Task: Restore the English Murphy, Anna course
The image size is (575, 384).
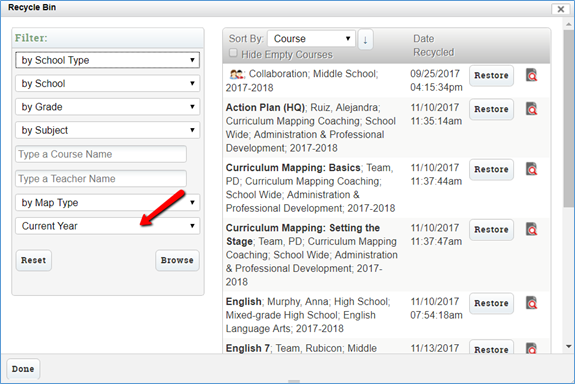Action: pyautogui.click(x=491, y=303)
